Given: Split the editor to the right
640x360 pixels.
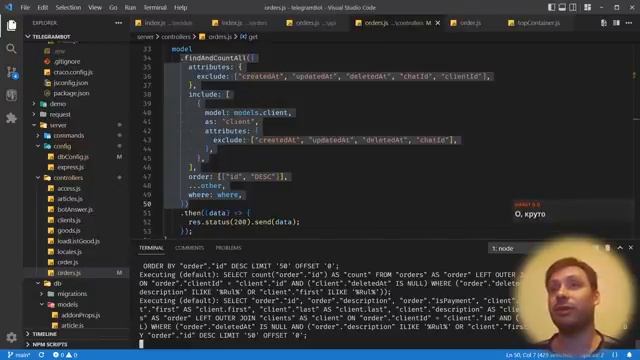Looking at the screenshot, I should (616, 23).
